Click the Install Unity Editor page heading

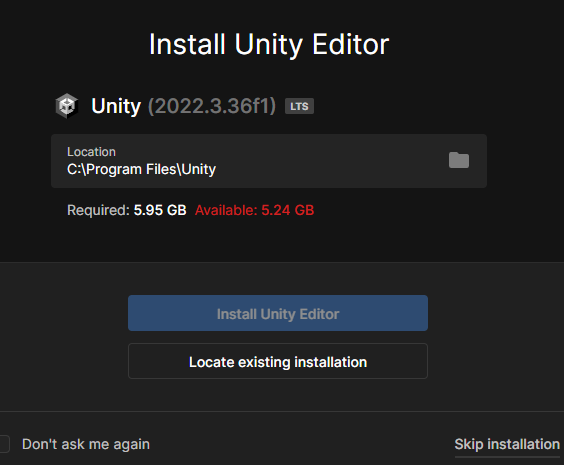click(269, 44)
